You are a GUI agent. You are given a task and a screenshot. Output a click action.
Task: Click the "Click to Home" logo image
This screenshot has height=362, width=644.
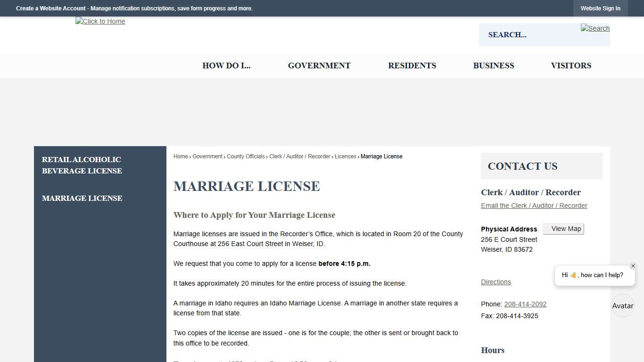[100, 21]
